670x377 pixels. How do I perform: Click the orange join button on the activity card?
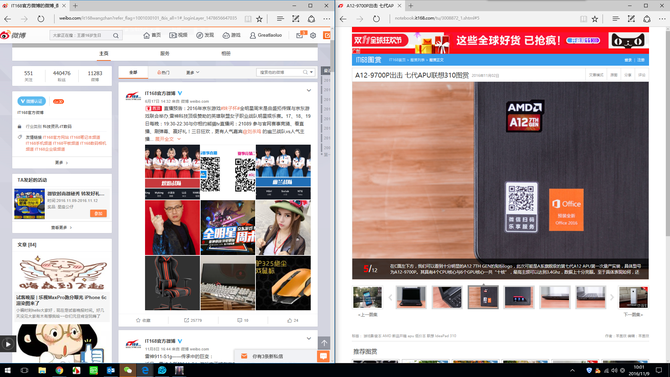click(98, 213)
